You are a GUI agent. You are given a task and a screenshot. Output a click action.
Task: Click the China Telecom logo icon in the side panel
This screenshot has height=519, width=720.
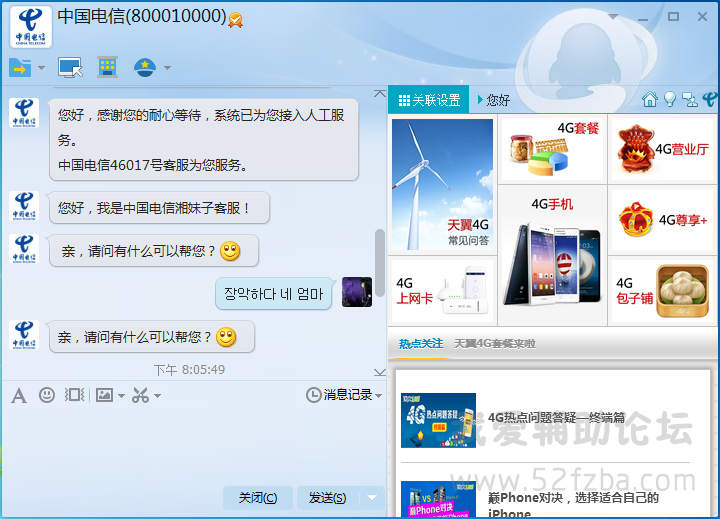pos(710,99)
